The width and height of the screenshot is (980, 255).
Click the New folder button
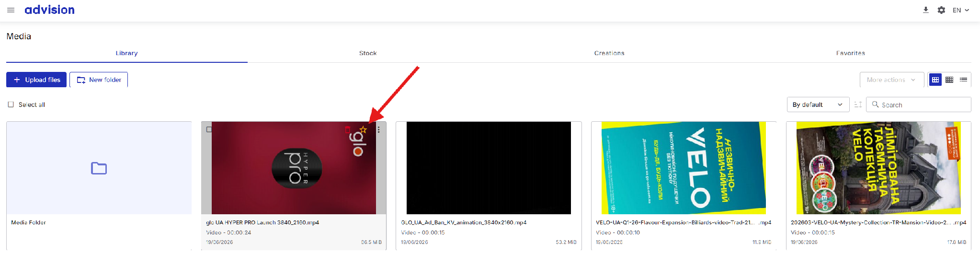pos(99,80)
